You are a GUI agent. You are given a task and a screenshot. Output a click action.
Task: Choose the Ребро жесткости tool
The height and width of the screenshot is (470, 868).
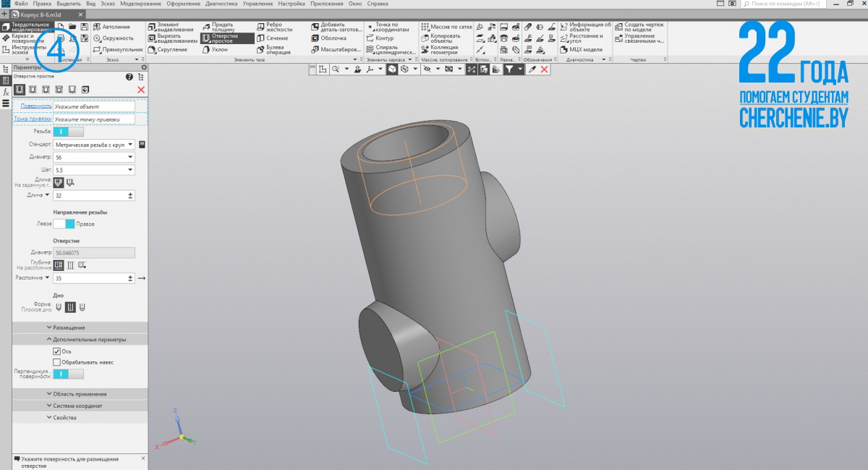click(277, 27)
